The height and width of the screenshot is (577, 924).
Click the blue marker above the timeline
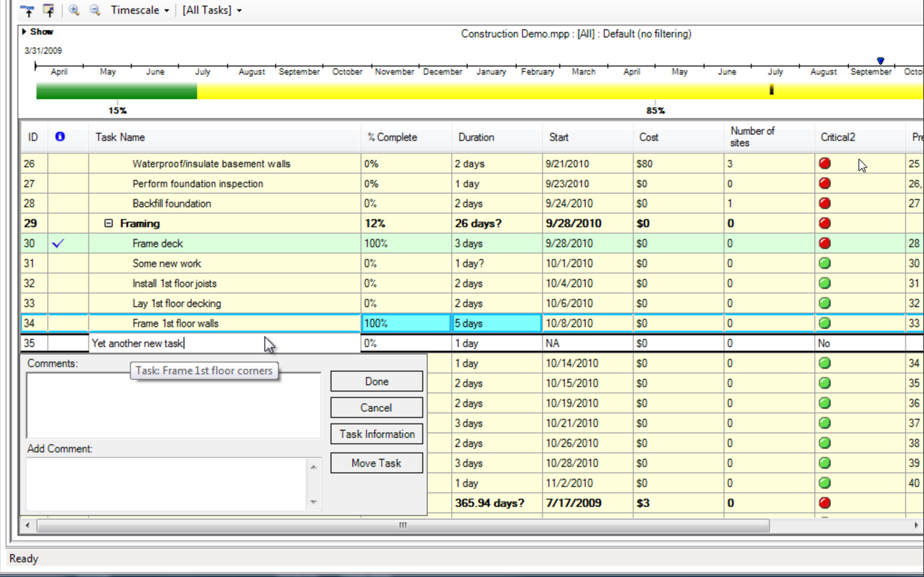click(880, 61)
